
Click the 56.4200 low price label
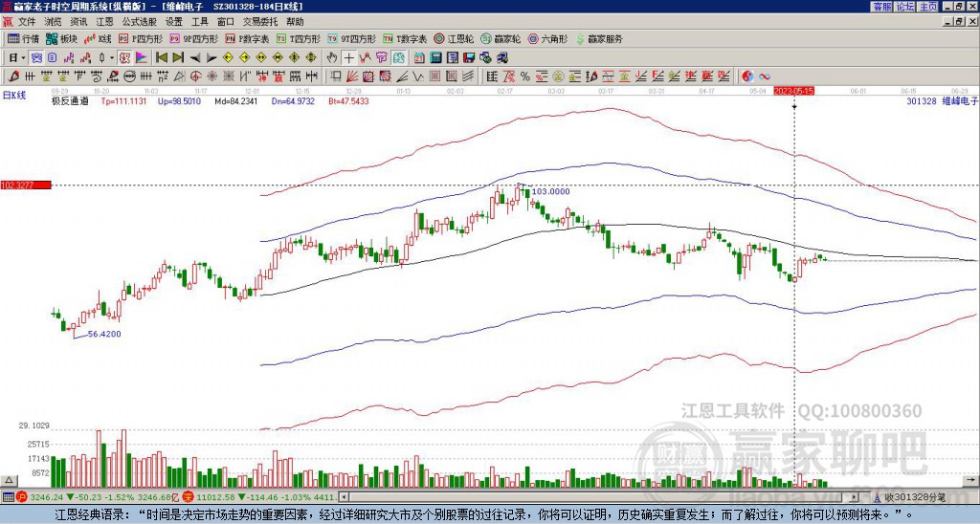pyautogui.click(x=104, y=334)
